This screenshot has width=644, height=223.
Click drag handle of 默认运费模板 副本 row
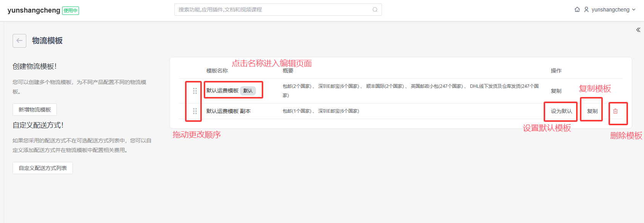[195, 111]
